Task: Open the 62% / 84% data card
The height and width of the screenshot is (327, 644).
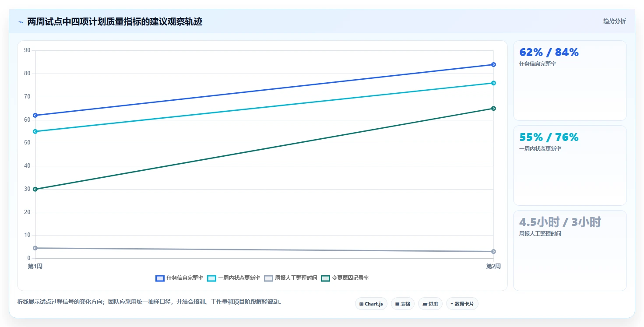Action: pos(570,81)
